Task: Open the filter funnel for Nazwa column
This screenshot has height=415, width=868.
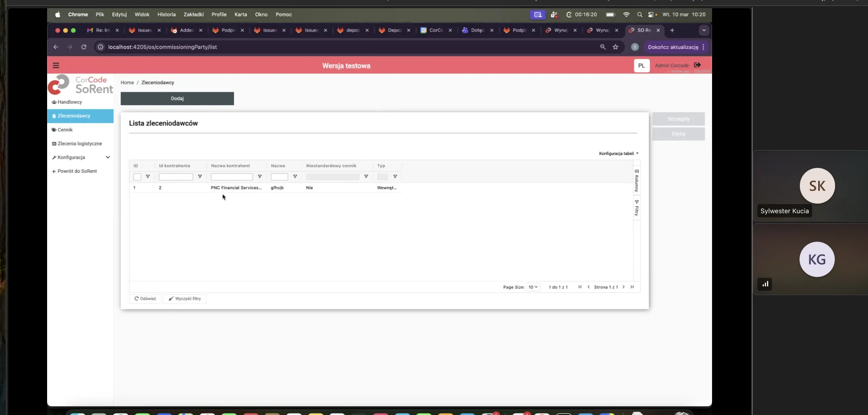Action: [295, 177]
